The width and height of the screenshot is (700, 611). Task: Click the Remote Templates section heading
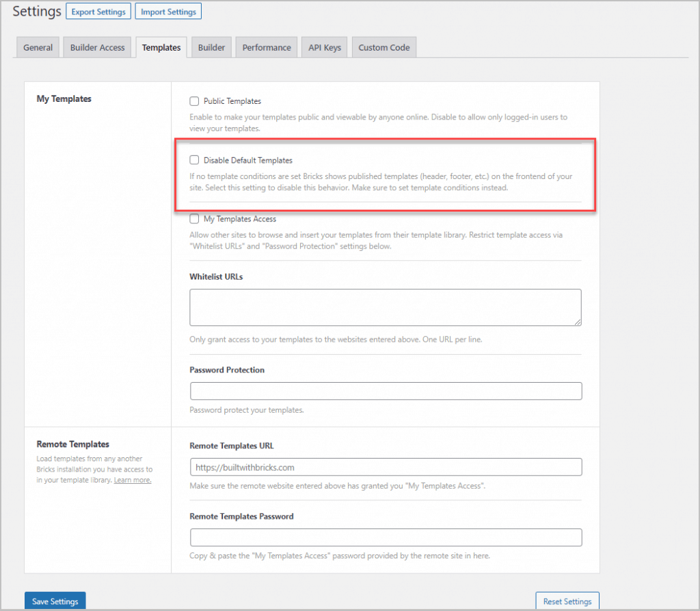(x=72, y=444)
